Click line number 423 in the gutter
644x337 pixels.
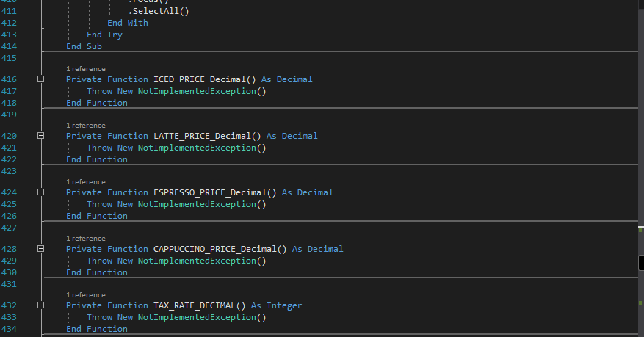point(9,172)
